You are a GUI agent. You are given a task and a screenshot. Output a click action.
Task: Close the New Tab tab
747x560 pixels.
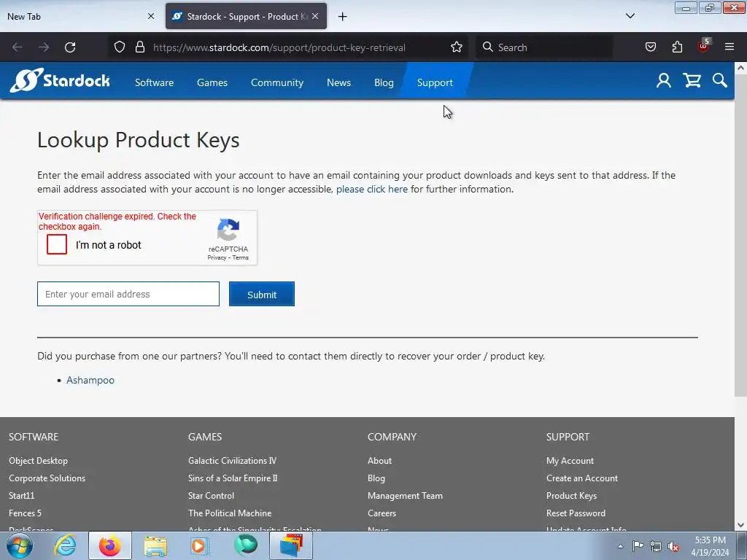pyautogui.click(x=151, y=16)
